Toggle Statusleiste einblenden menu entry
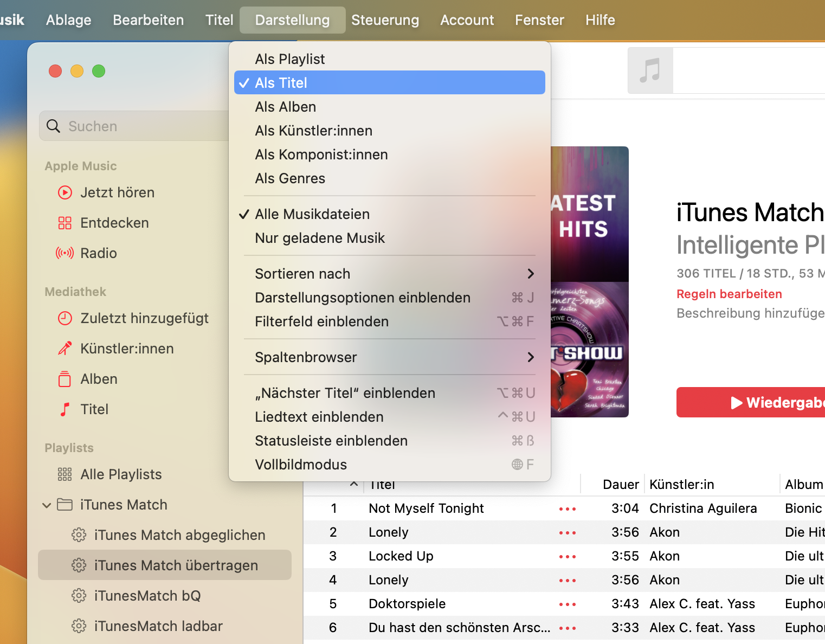 tap(390, 441)
